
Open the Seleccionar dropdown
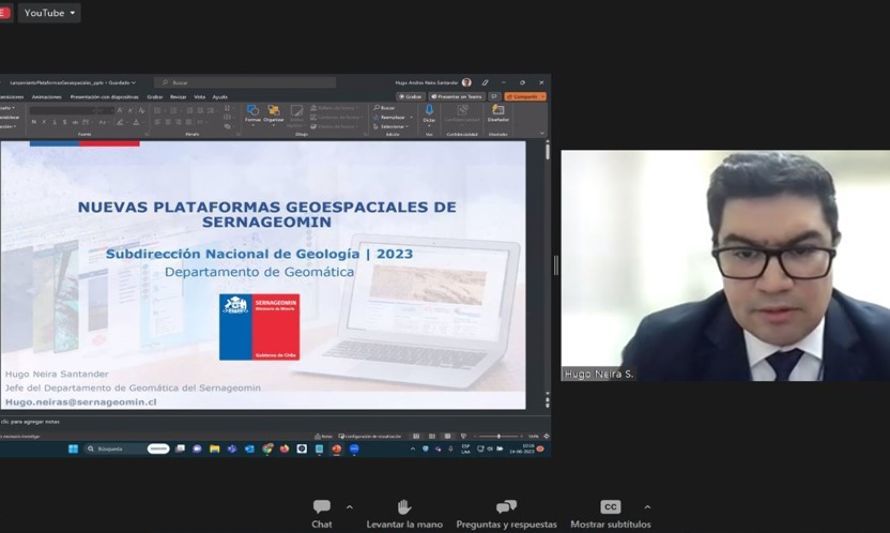(391, 127)
